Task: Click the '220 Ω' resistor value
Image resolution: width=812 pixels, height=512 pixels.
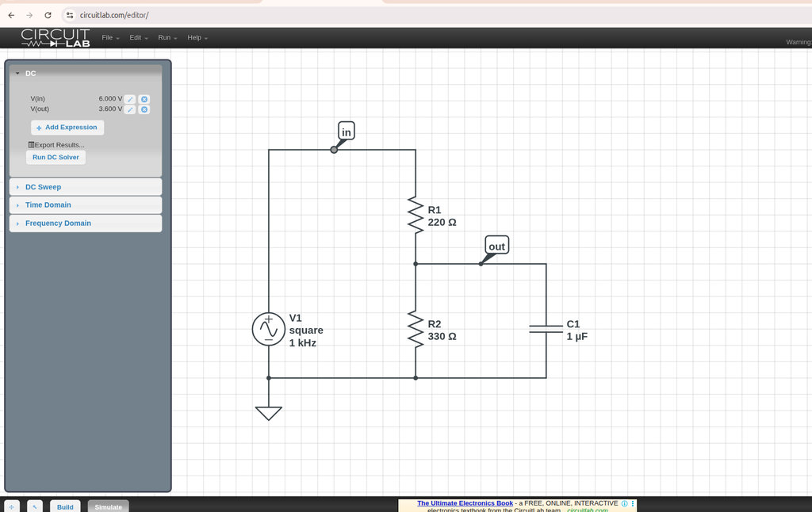Action: click(x=442, y=223)
